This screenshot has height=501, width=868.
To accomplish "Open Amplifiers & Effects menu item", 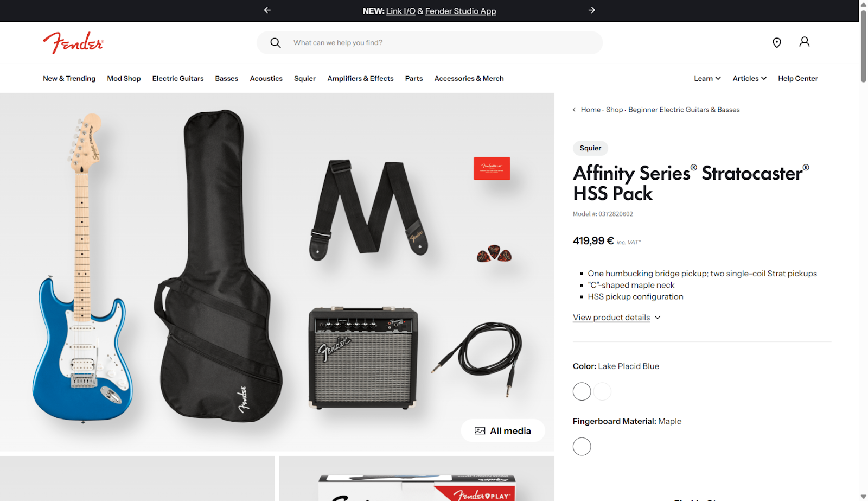I will [360, 79].
